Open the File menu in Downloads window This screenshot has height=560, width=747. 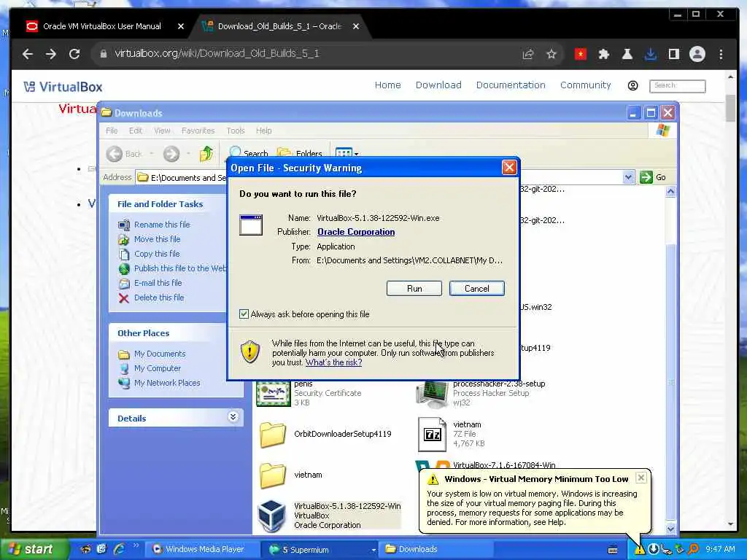[112, 131]
